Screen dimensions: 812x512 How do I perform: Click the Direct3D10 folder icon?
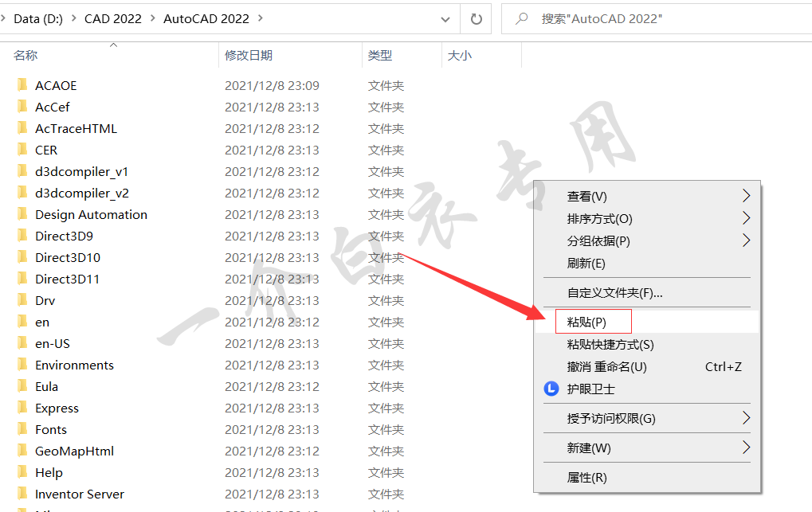click(x=22, y=257)
